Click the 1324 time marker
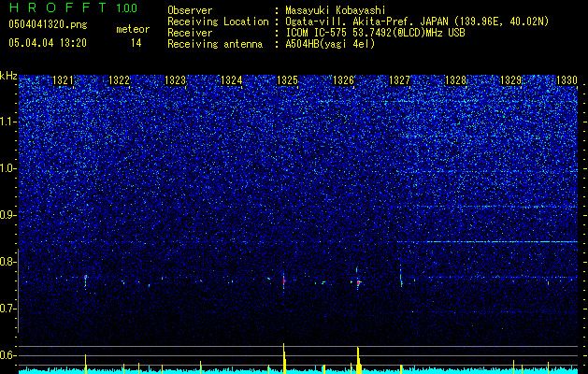Screen dimensions: 588x374 click(232, 79)
